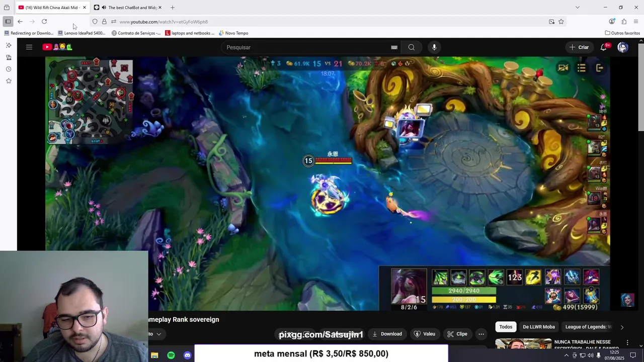Select the League of Legends chip

point(588,327)
